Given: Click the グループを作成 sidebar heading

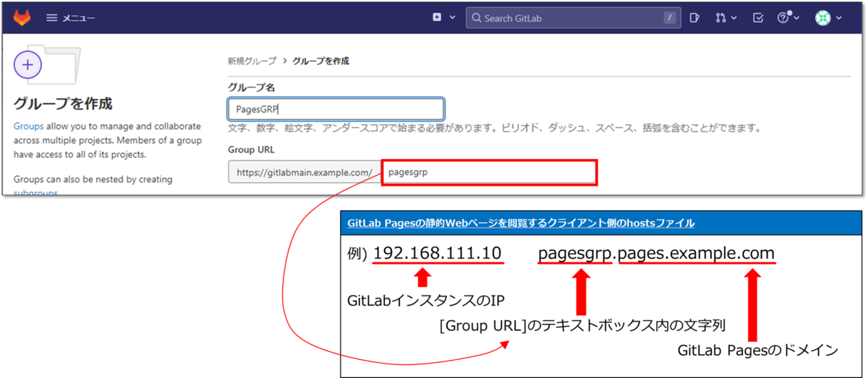Looking at the screenshot, I should click(x=63, y=103).
